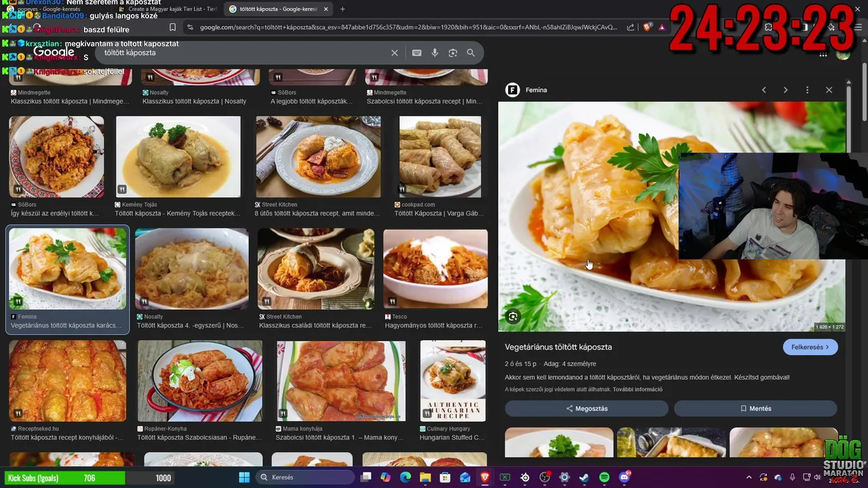Open the Tesco Hagyományos töltött káposzta image
Image resolution: width=868 pixels, height=488 pixels.
click(x=435, y=269)
